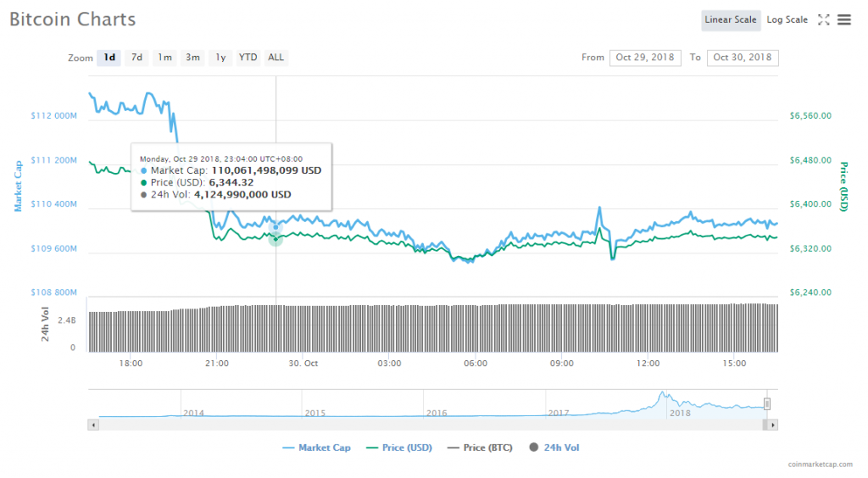Show ALL time zoom range
The width and height of the screenshot is (868, 478).
pos(275,58)
